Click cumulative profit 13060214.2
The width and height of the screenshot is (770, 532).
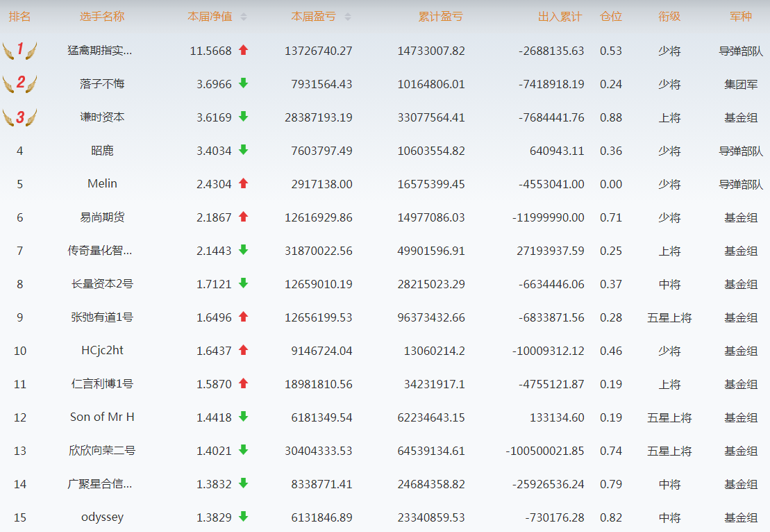434,351
